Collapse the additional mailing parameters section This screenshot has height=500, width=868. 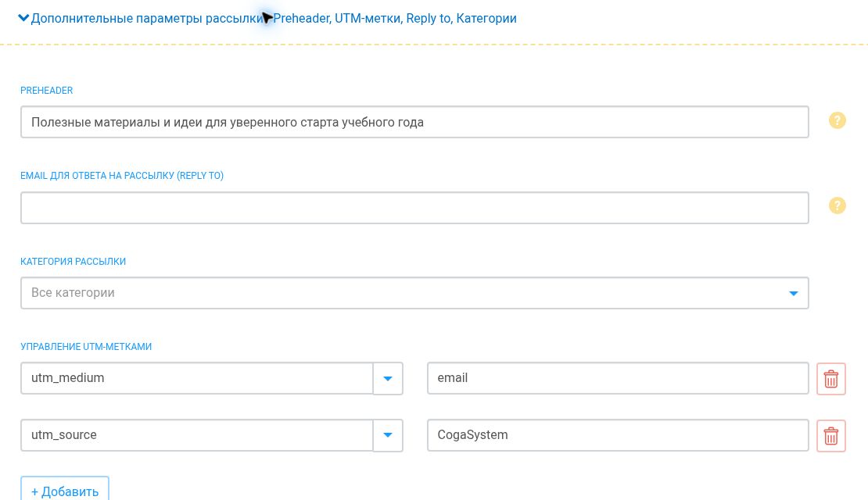(23, 18)
